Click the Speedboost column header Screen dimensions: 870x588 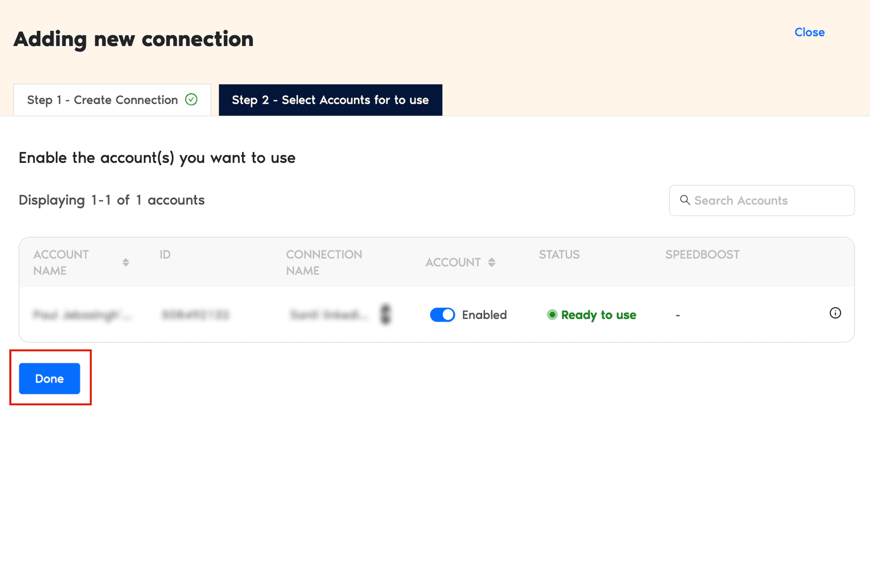[x=702, y=255]
